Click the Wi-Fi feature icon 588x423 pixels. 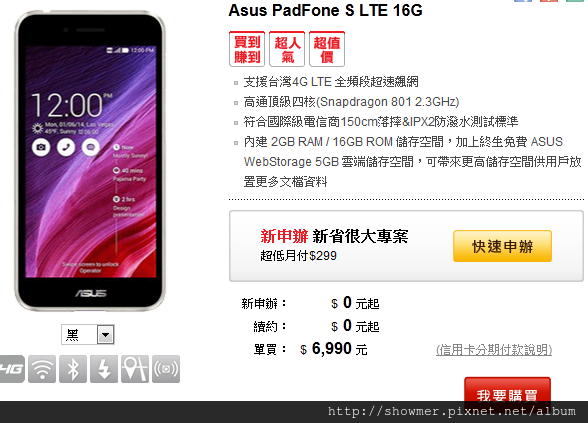point(42,369)
